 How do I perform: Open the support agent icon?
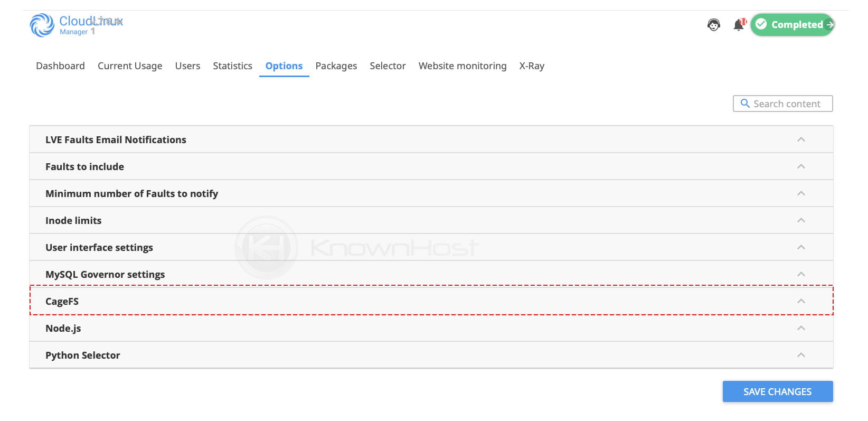click(713, 25)
